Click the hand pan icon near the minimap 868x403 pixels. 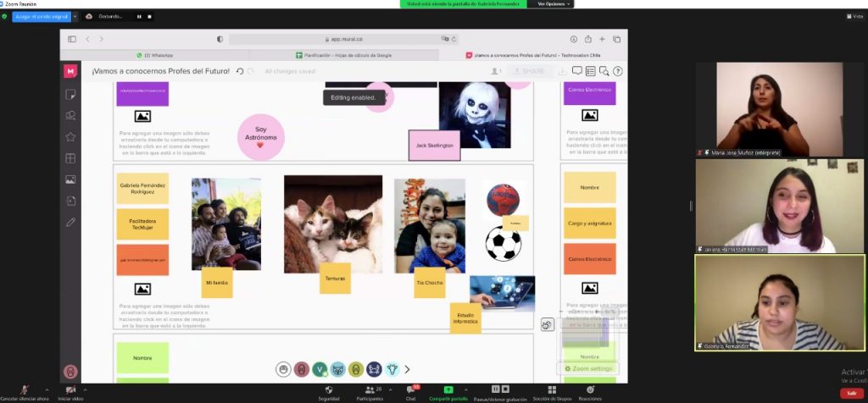click(548, 324)
